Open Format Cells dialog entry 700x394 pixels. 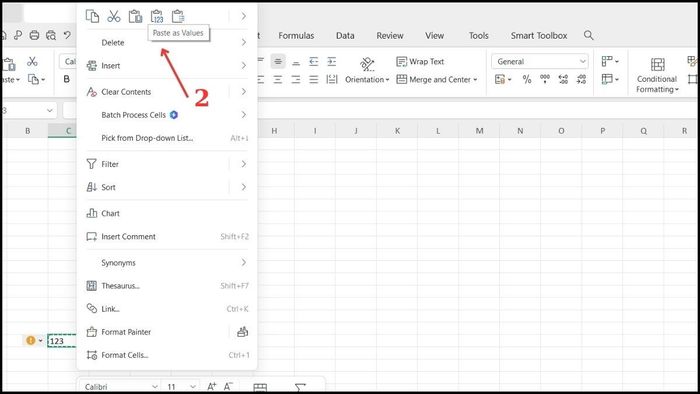pyautogui.click(x=167, y=355)
